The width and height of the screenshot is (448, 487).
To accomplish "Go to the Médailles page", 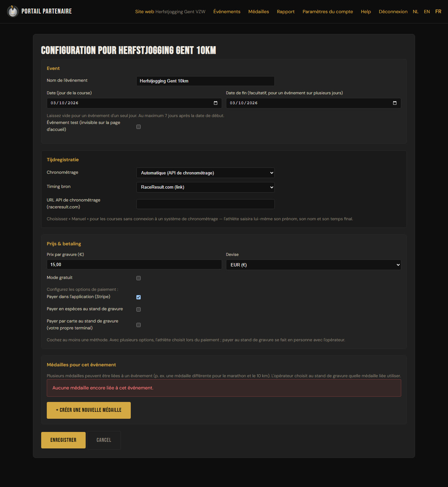I will (x=259, y=12).
